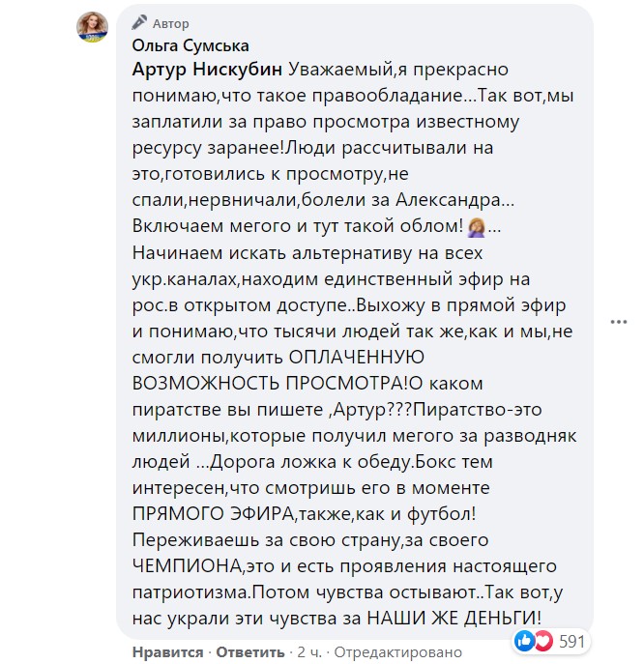Open the commenter's profile picture
644x664 pixels.
point(93,28)
